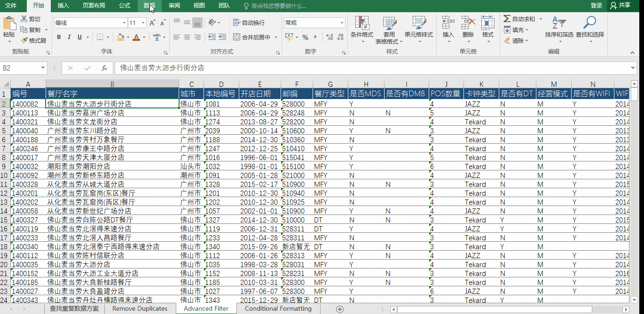
Task: Switch to the 公式 (Formulas) tab
Action: coord(125,6)
